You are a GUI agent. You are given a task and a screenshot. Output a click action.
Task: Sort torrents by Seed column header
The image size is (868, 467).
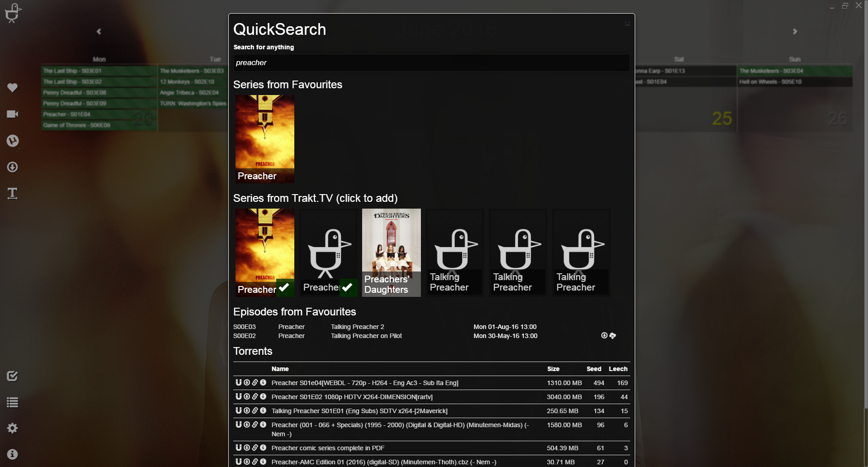pyautogui.click(x=594, y=369)
